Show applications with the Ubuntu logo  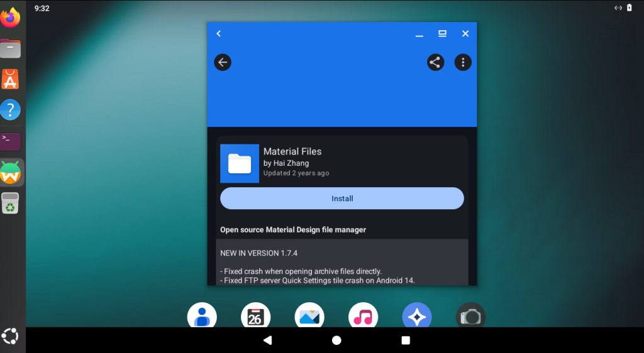pyautogui.click(x=11, y=336)
